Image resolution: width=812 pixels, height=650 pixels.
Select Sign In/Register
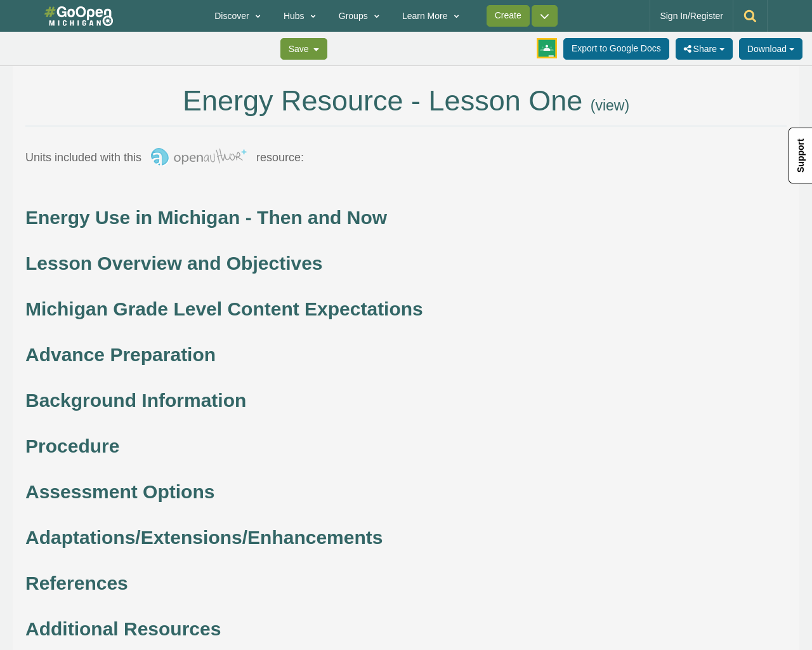click(691, 15)
